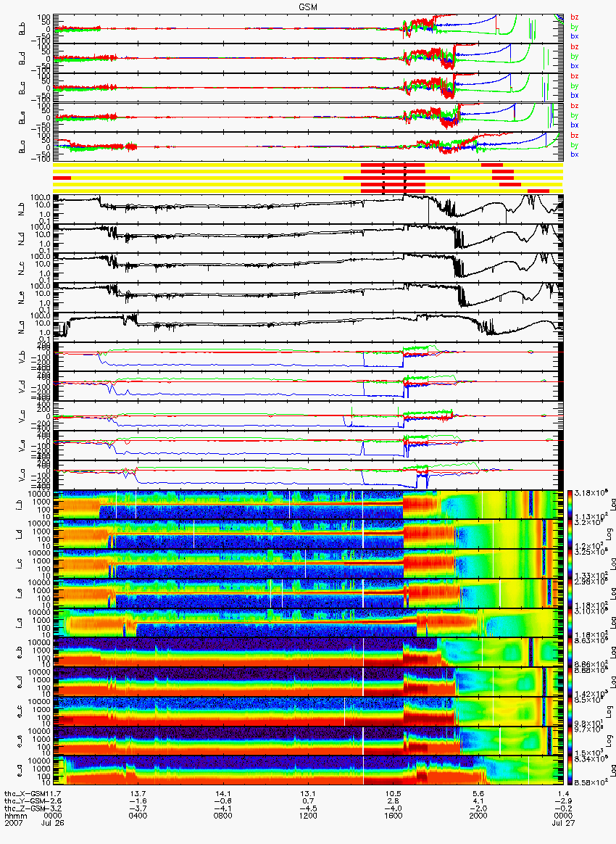
Task: Click the 10.5 X-GSM position value
Action: 393,794
